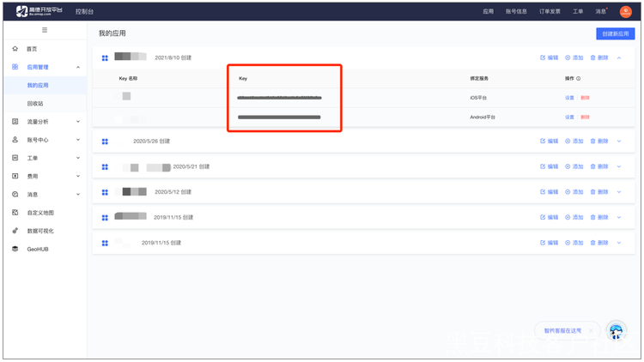The height and width of the screenshot is (362, 644).
Task: Add a key to the 2020/5/21 app
Action: (x=574, y=166)
